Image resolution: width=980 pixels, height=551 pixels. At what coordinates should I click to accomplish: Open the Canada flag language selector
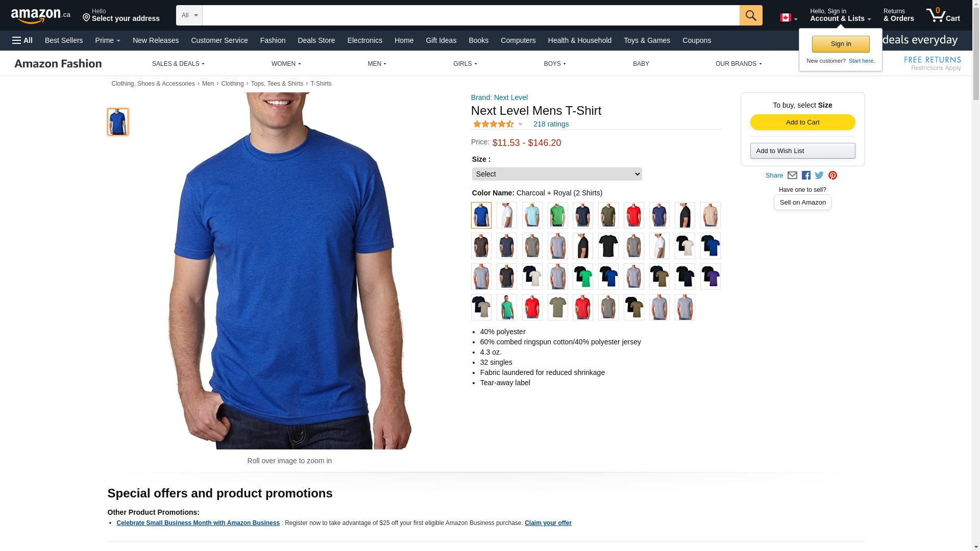tap(789, 18)
